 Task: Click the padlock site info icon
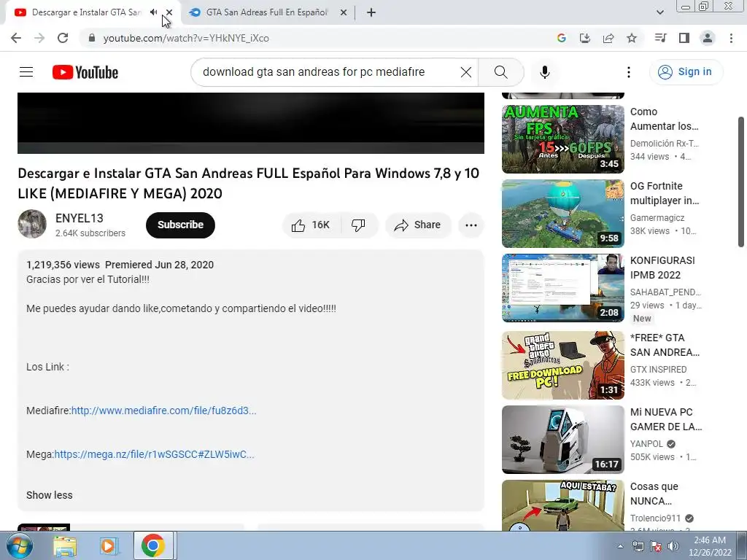[x=92, y=38]
